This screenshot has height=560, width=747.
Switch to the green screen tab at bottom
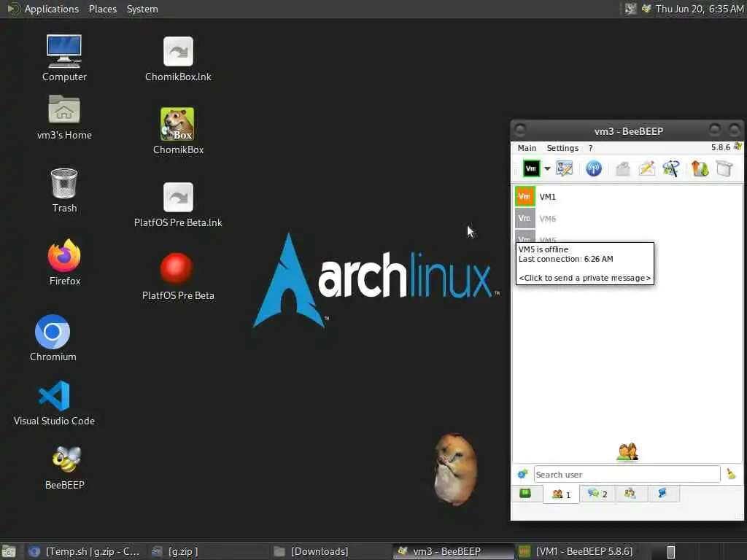click(525, 494)
